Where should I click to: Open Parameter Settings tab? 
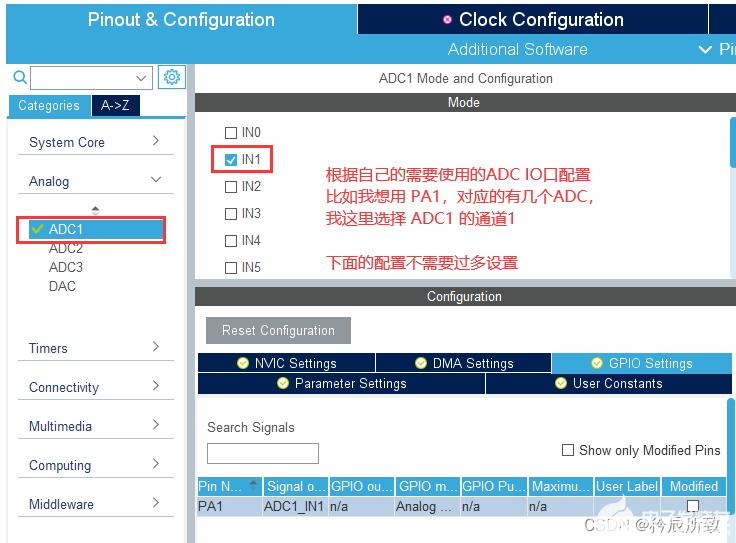(341, 383)
